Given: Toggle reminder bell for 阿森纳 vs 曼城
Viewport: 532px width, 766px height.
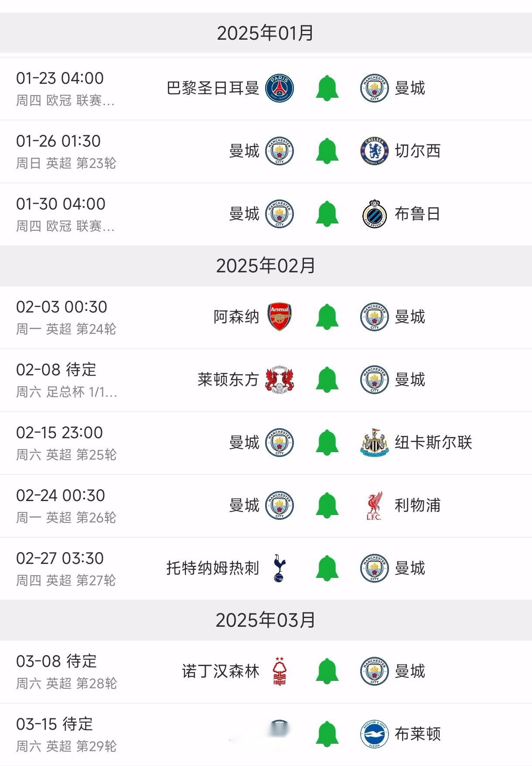Looking at the screenshot, I should click(x=327, y=317).
